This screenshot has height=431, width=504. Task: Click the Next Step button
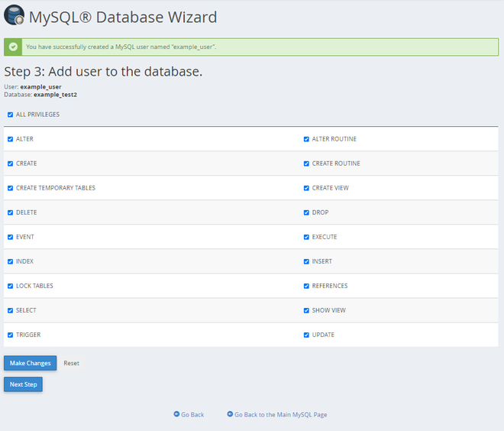tap(23, 384)
